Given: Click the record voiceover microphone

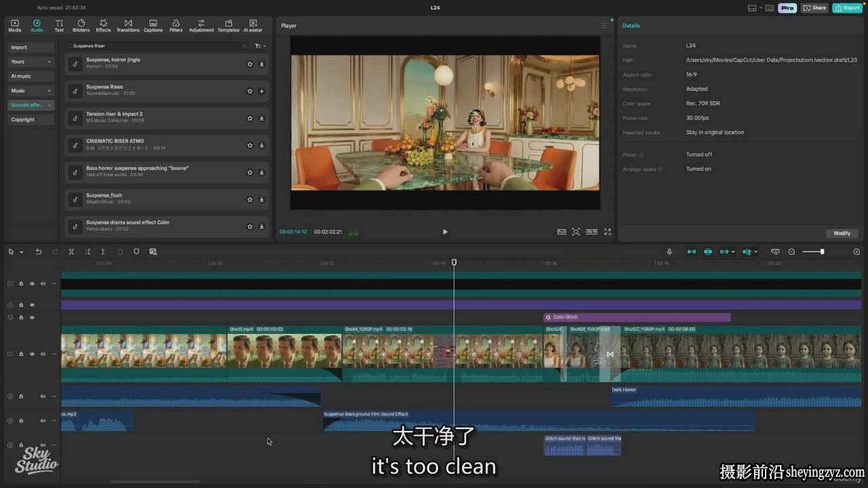Looking at the screenshot, I should (669, 251).
